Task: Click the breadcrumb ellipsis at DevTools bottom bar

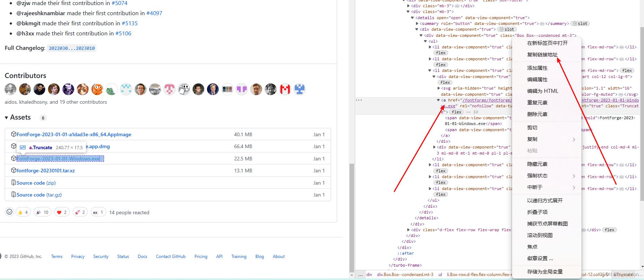Action: pos(360,275)
